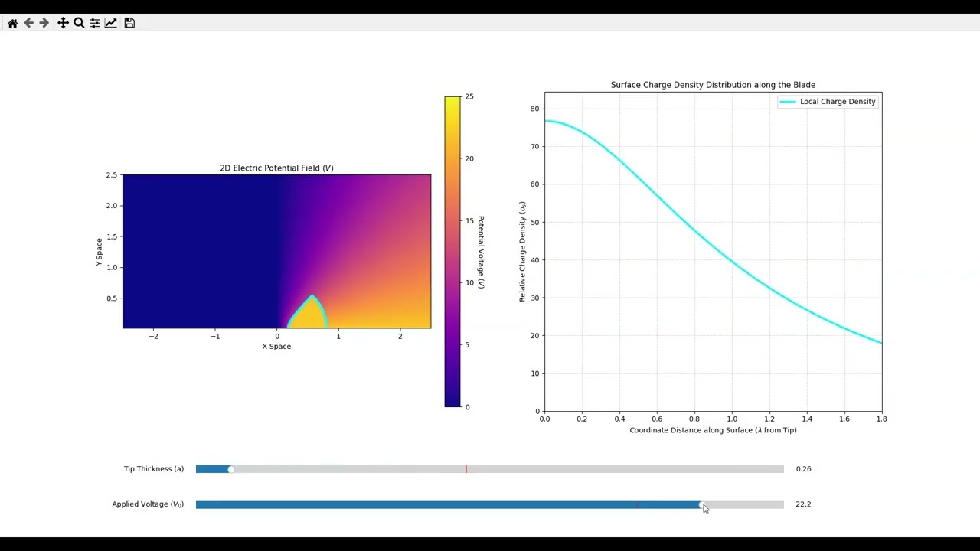
Task: Click the Potential Voltage colorbar
Action: pyautogui.click(x=452, y=252)
